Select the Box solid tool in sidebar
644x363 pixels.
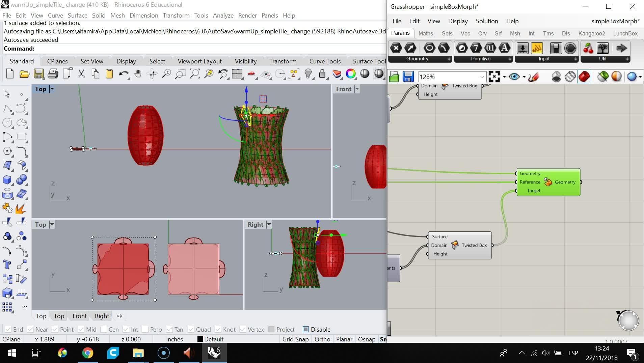pyautogui.click(x=7, y=180)
